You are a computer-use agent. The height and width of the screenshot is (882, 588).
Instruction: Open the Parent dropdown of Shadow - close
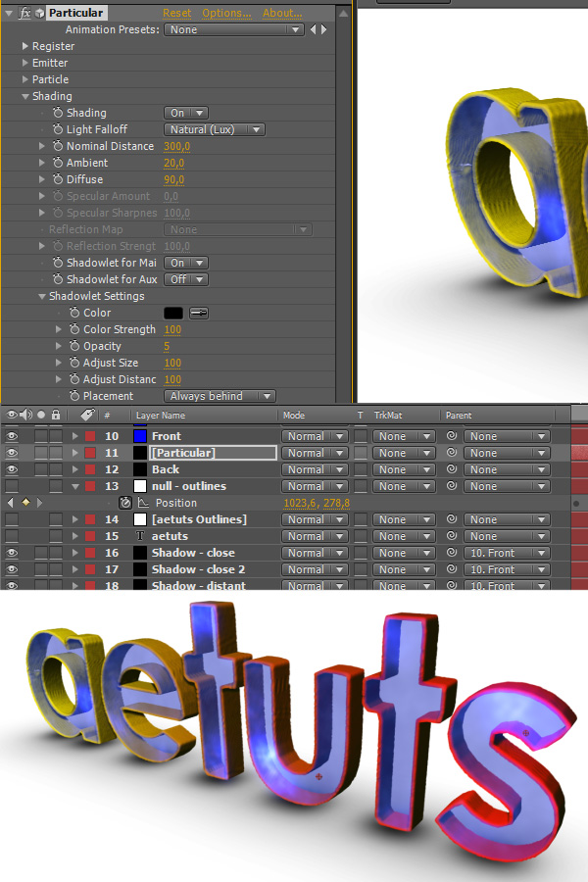(506, 553)
